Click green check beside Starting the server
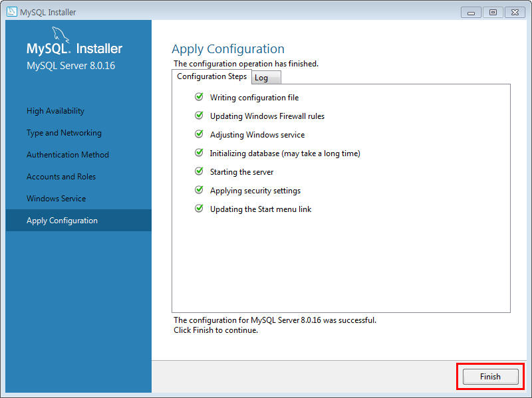This screenshot has height=398, width=532. tap(199, 171)
